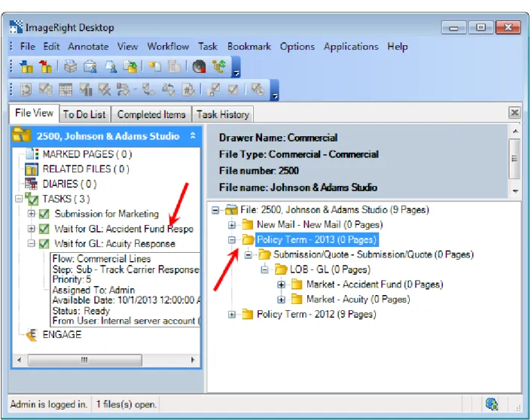Click the checkmark with clock icon
The height and width of the screenshot is (420, 531).
pyautogui.click(x=258, y=90)
